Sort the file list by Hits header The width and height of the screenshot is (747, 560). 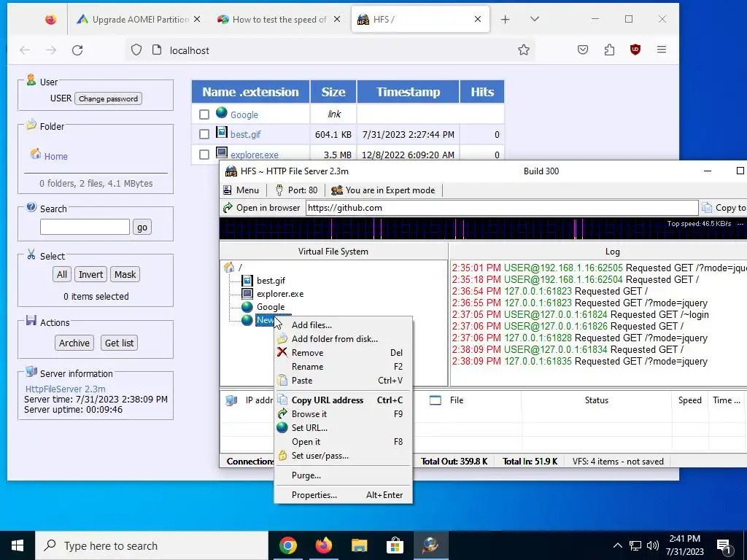point(482,92)
